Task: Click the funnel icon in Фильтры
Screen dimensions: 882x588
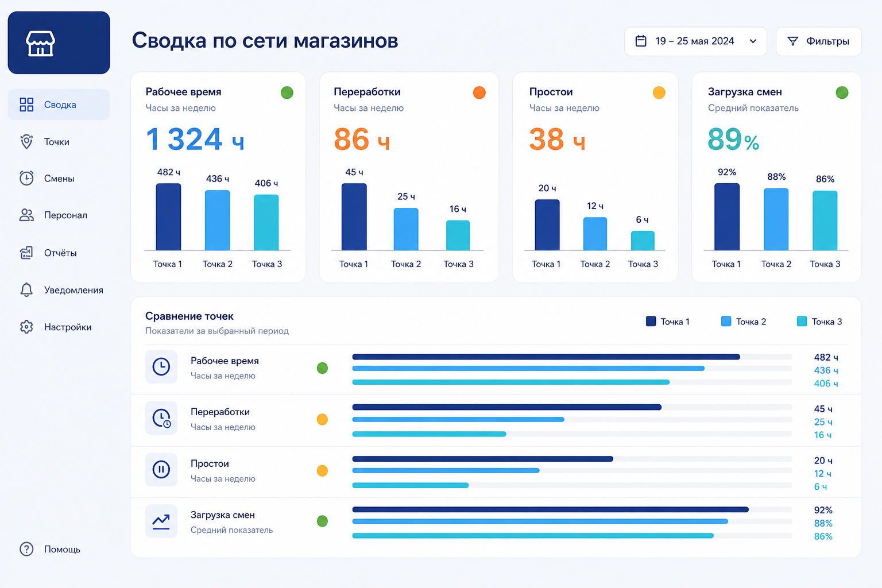Action: [x=792, y=41]
